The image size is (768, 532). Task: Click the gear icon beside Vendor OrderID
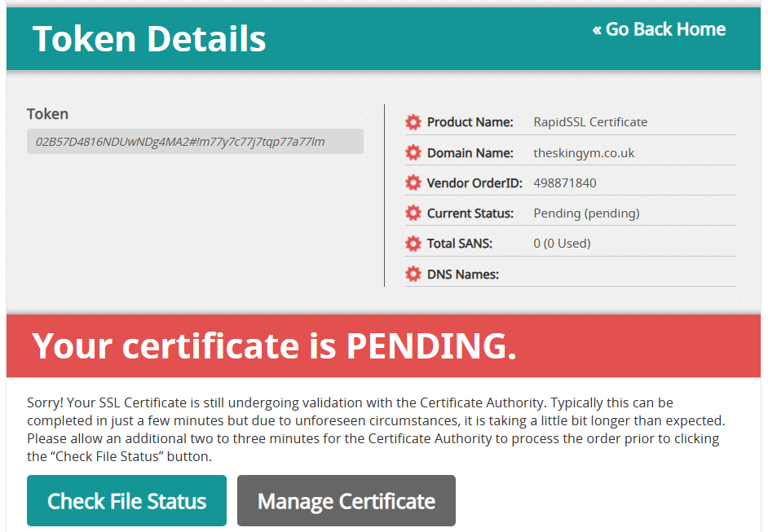413,183
